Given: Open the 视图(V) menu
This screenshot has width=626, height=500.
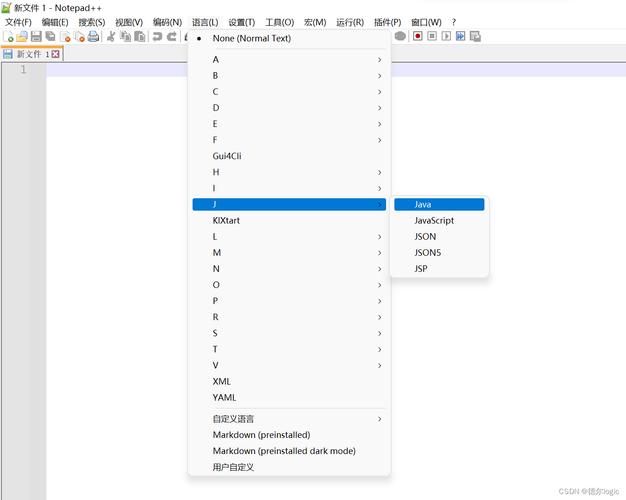Looking at the screenshot, I should [x=129, y=22].
